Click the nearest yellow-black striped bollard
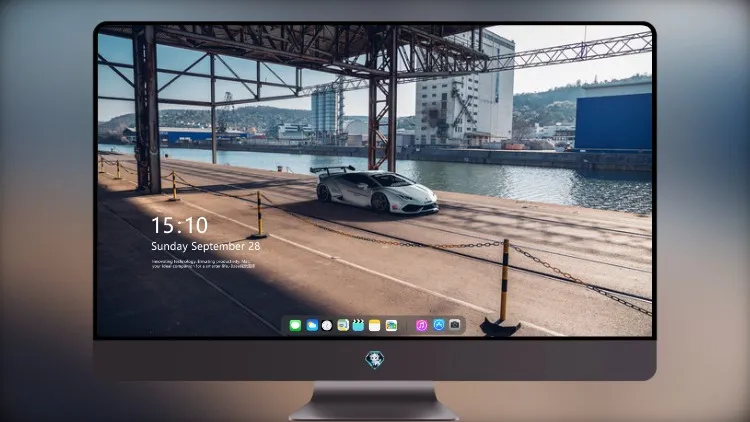Viewport: 750px width, 422px height. click(x=503, y=287)
